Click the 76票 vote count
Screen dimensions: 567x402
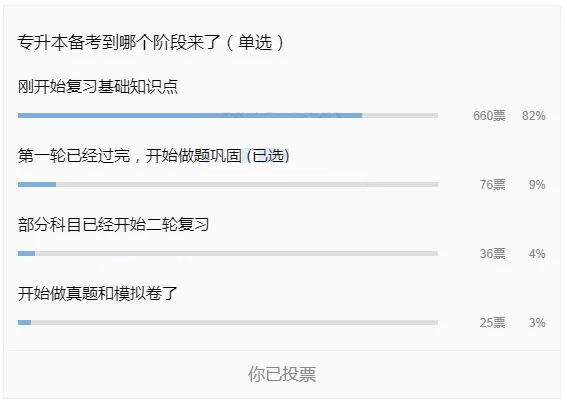[493, 185]
